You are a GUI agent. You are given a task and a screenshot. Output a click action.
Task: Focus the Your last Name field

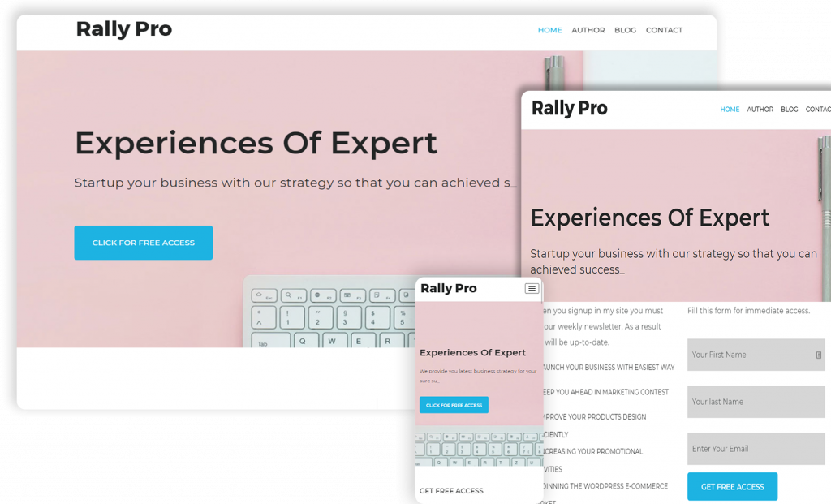(756, 402)
